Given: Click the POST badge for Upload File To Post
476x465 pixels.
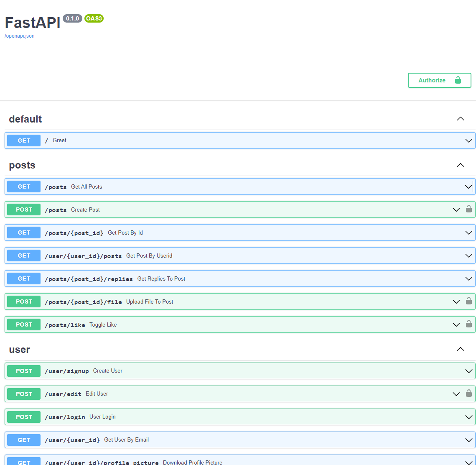Looking at the screenshot, I should [24, 301].
